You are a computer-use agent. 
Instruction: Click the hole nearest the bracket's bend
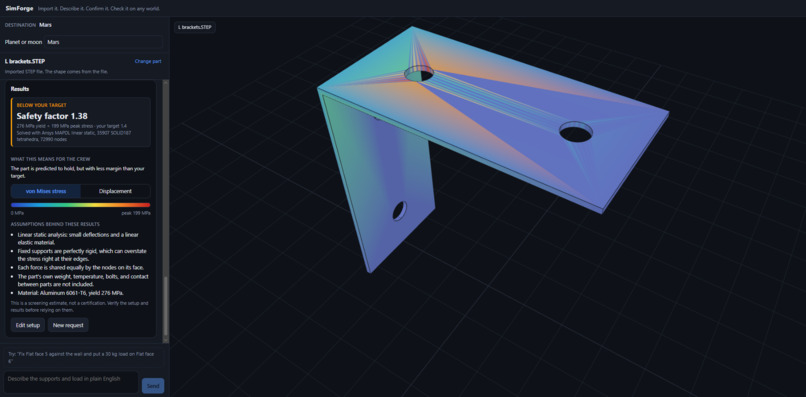419,74
